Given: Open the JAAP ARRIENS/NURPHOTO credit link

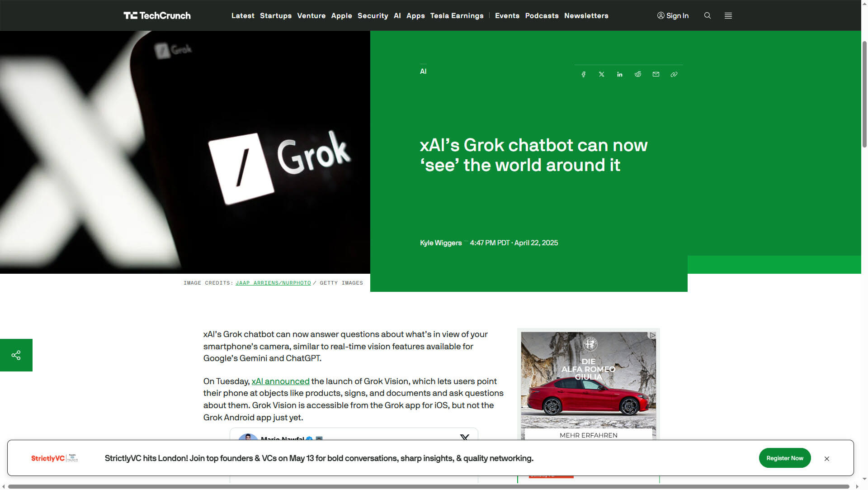Looking at the screenshot, I should click(273, 283).
